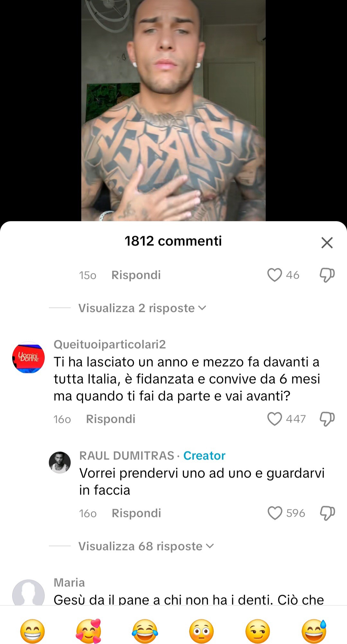Insert the sweat smile emoji
Screen dimensions: 347x644
314,631
